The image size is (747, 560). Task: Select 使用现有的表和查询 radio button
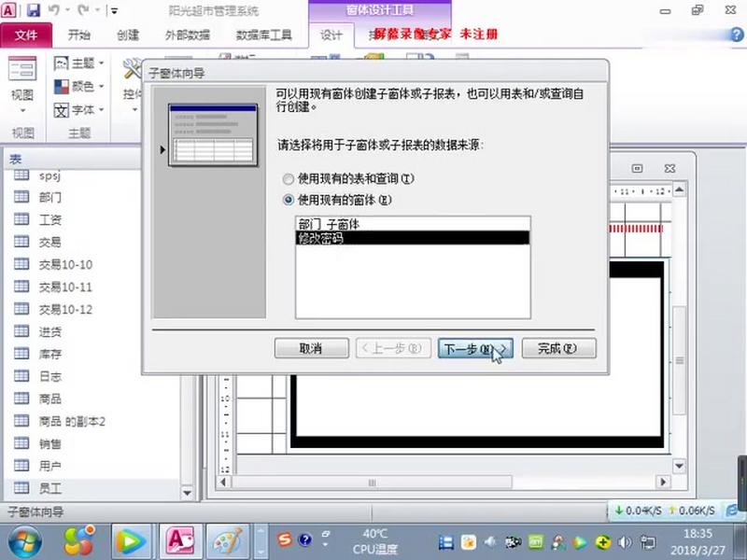(x=288, y=179)
